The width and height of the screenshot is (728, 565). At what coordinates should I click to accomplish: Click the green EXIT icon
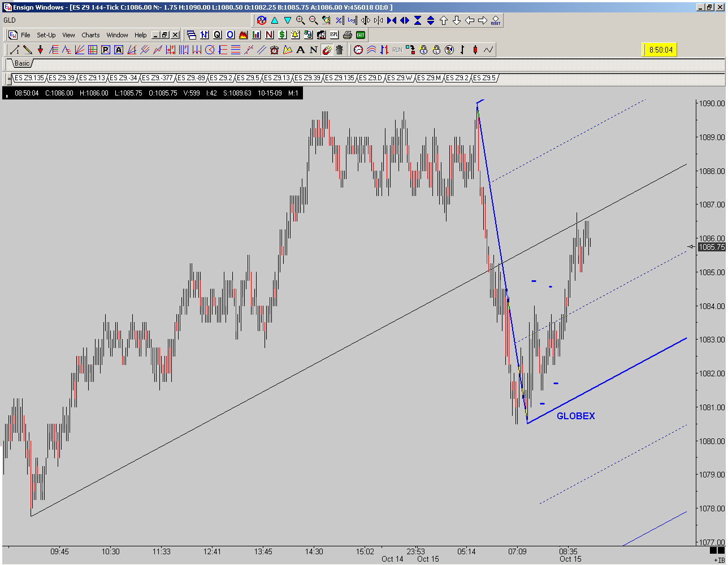coord(361,35)
